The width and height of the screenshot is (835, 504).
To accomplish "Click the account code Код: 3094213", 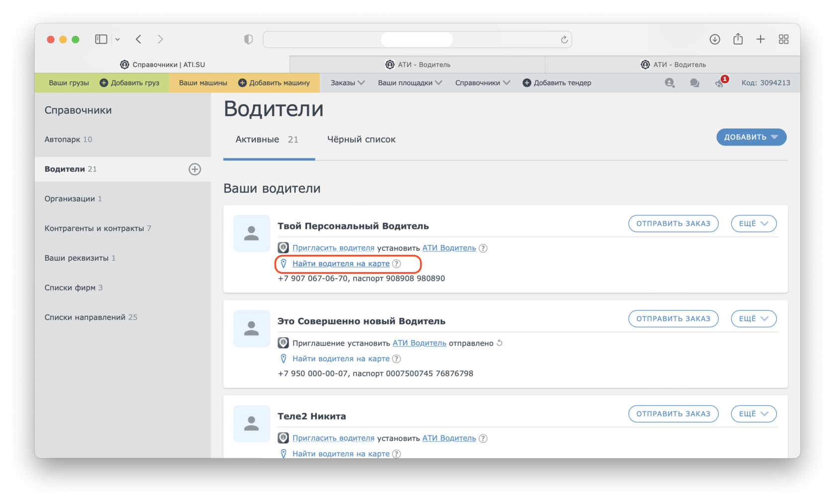I will [x=765, y=83].
